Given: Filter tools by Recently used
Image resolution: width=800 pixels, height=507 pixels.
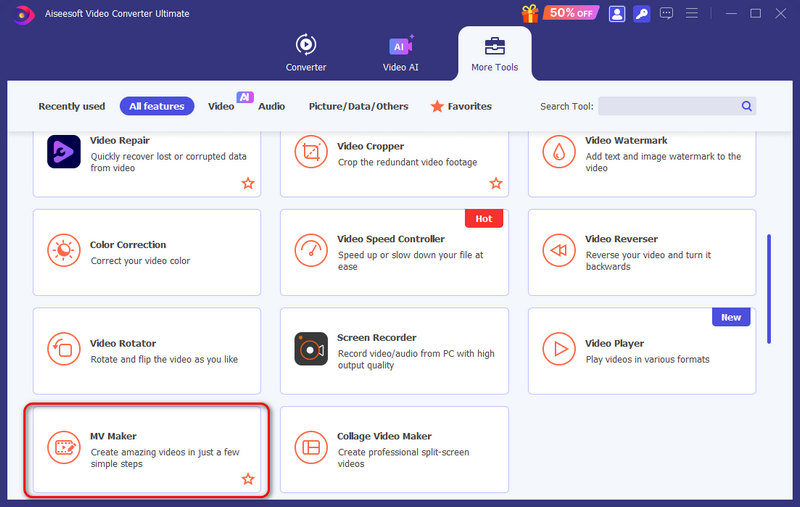Looking at the screenshot, I should pyautogui.click(x=71, y=106).
